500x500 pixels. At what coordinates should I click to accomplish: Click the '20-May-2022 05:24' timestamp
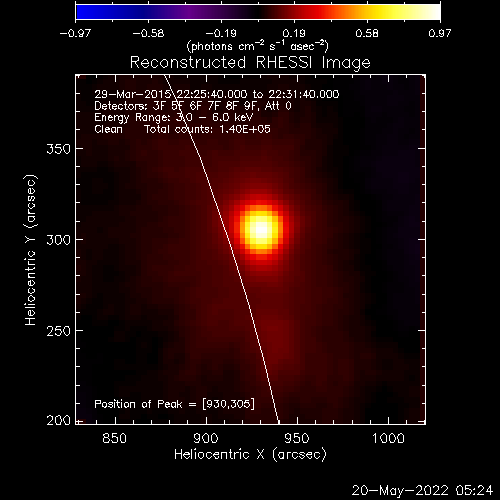click(422, 490)
